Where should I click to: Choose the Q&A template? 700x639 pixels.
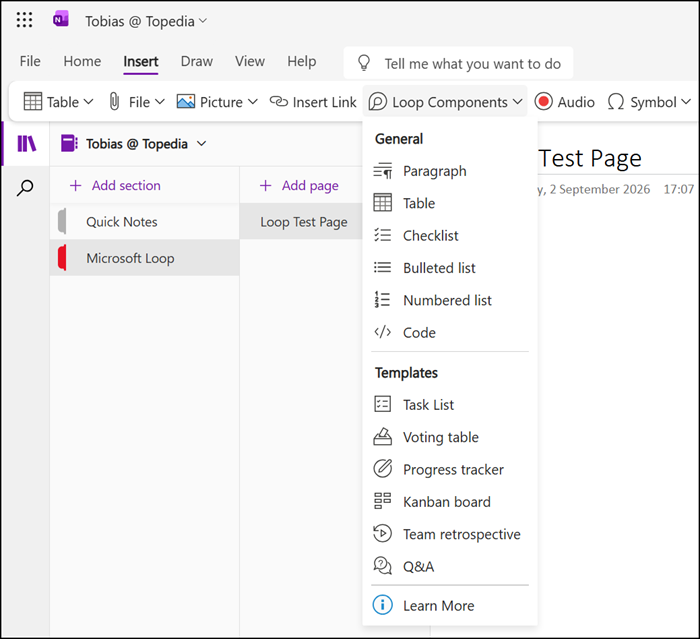(450, 567)
